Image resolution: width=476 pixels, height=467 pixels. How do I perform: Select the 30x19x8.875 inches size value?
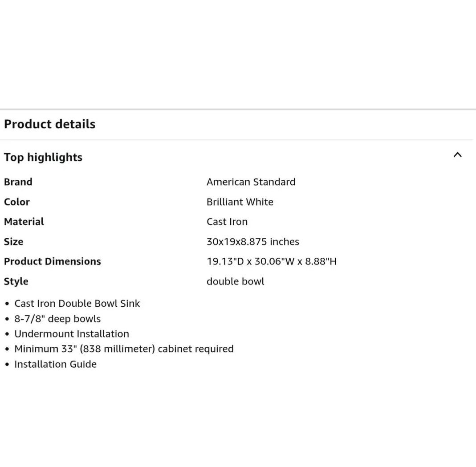252,242
